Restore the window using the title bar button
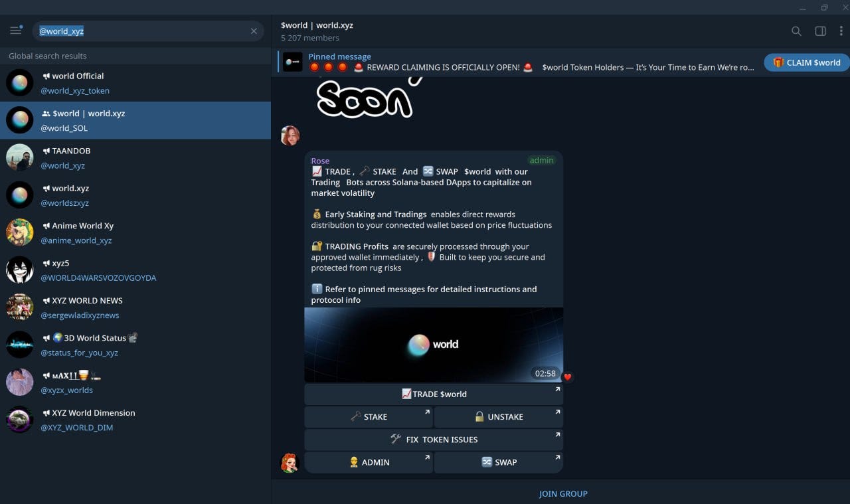Viewport: 850px width, 504px height. pos(824,7)
